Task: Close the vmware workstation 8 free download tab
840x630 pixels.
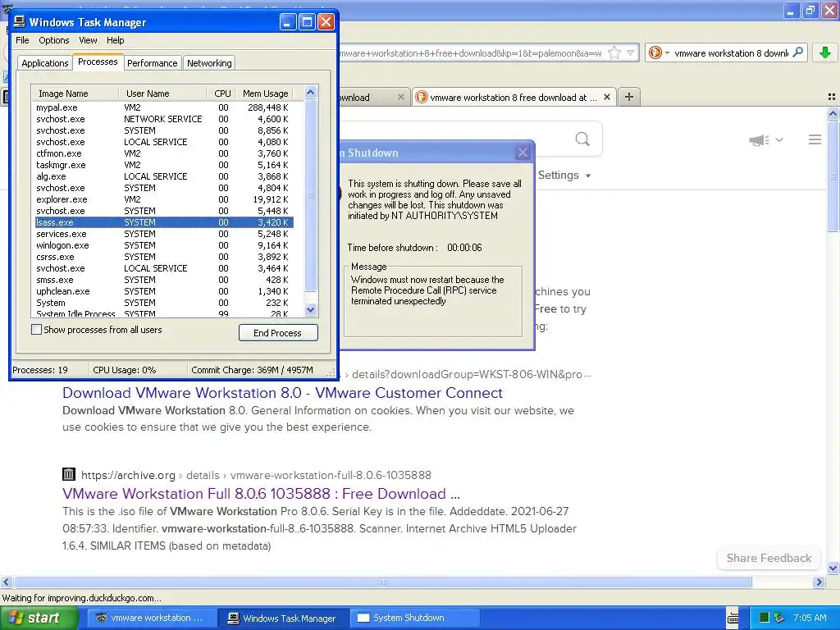Action: tap(606, 97)
